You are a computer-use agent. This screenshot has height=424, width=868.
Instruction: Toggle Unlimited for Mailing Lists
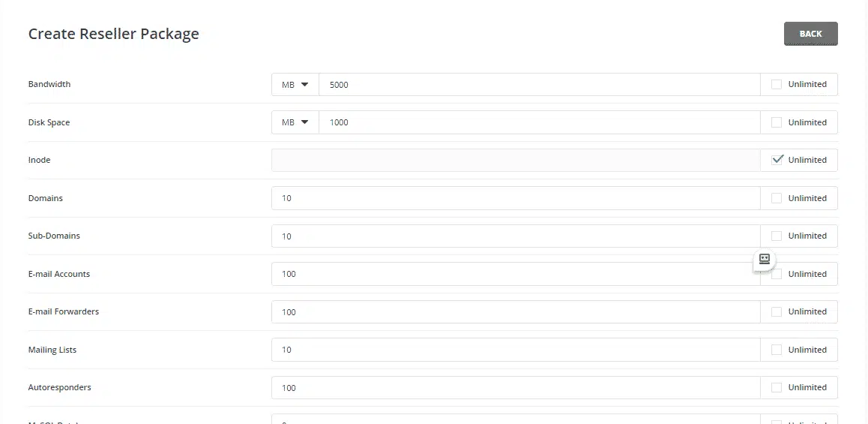pyautogui.click(x=777, y=350)
